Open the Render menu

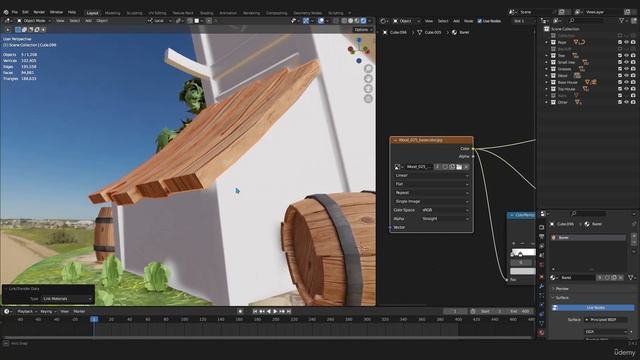(x=39, y=12)
